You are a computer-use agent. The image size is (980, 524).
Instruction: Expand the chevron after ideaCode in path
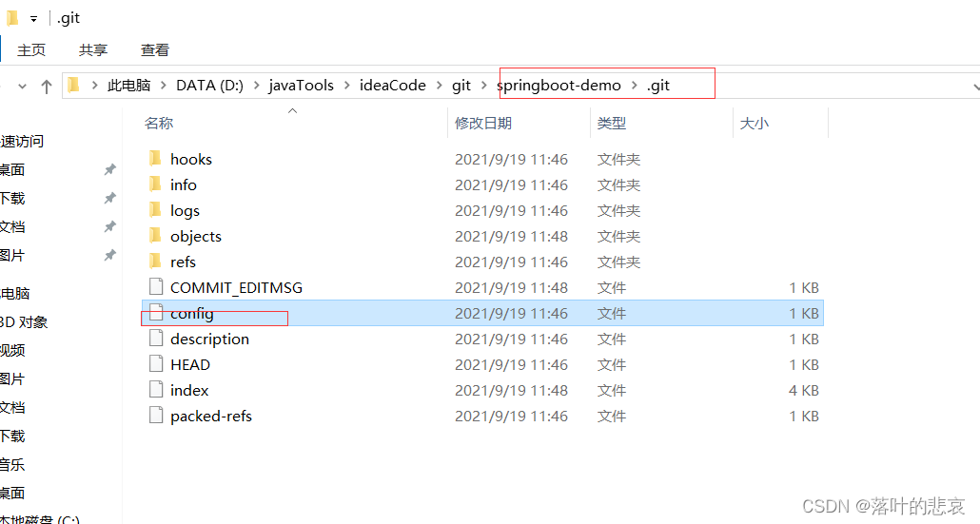click(440, 85)
